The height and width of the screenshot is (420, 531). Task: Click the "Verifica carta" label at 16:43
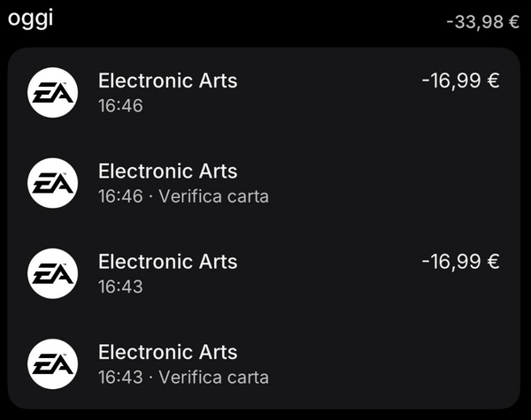pos(213,377)
